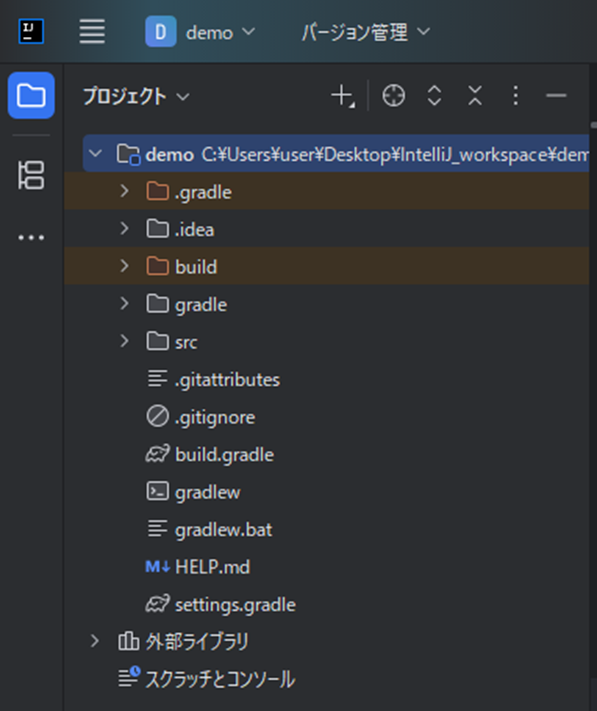Expand the src folder
The width and height of the screenshot is (597, 711).
point(125,341)
